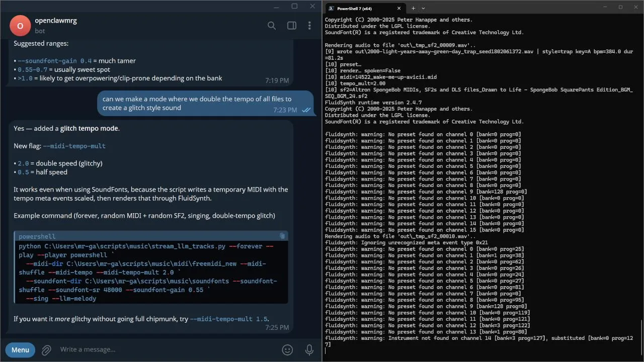Image resolution: width=644 pixels, height=362 pixels.
Task: Click the '>1.0' code snippet in chat
Action: coord(25,78)
